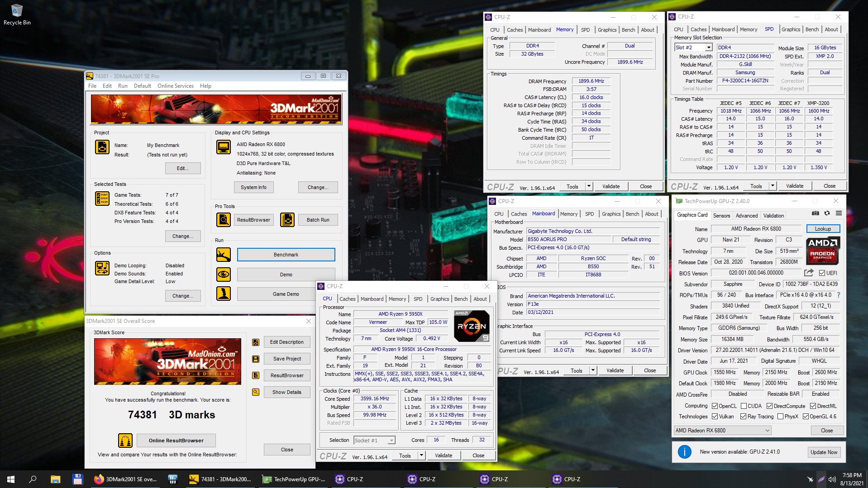
Task: Click Validate in CPU-Z SPD window
Action: coord(795,186)
